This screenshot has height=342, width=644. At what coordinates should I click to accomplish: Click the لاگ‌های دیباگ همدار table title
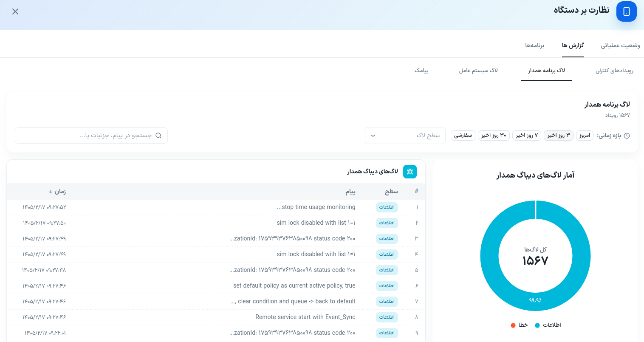373,172
